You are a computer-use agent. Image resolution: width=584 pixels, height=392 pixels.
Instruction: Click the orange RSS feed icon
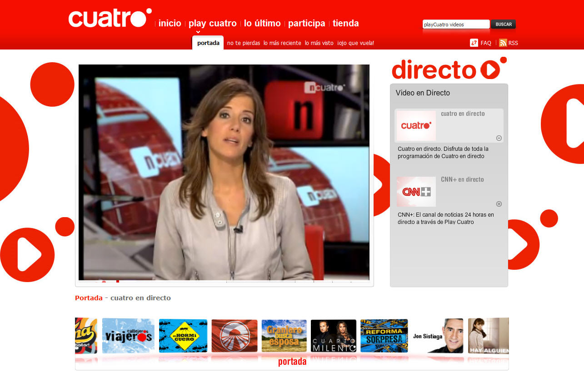point(503,43)
